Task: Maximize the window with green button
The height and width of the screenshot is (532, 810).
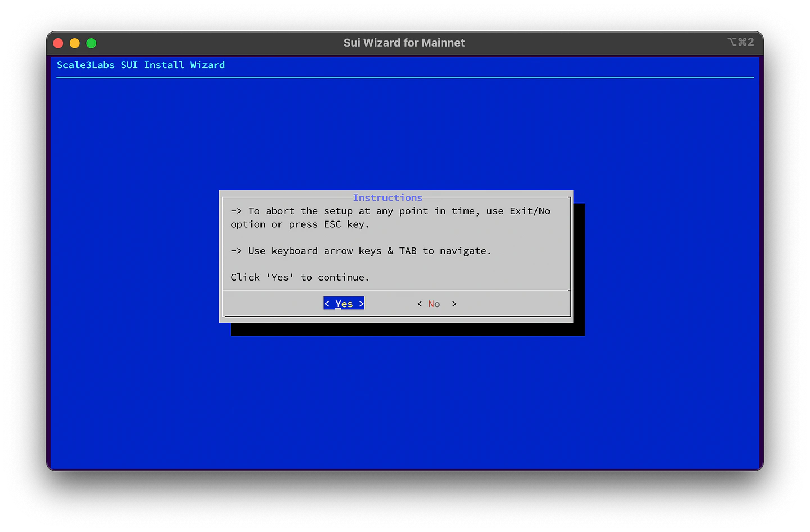Action: click(x=91, y=43)
